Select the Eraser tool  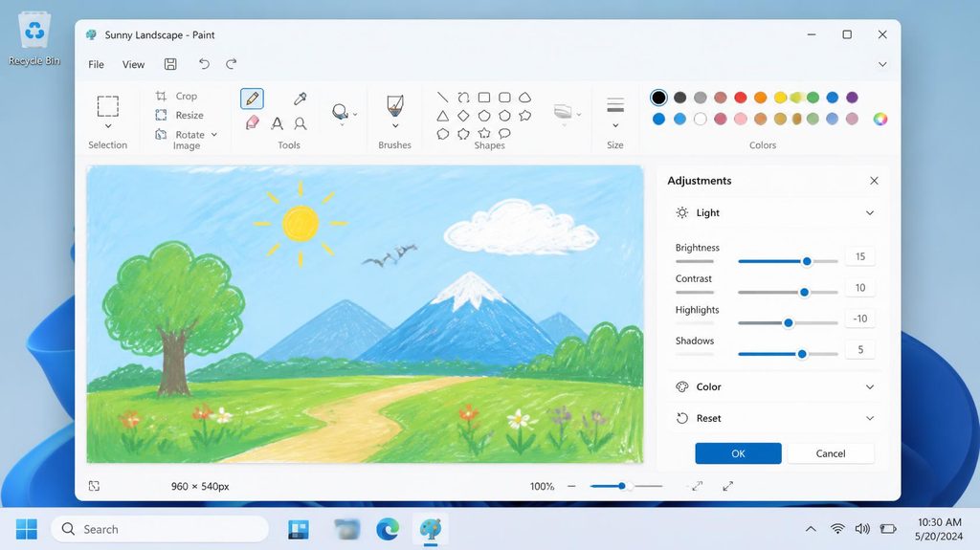(x=253, y=122)
